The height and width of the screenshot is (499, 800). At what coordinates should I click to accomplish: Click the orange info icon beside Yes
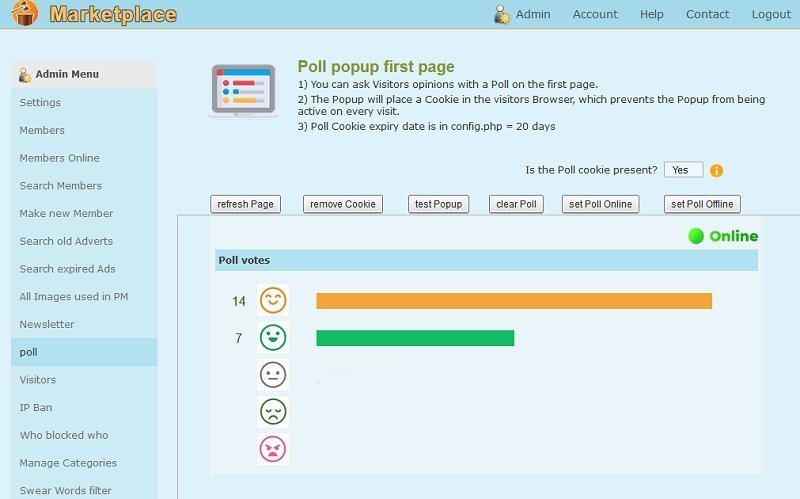click(716, 170)
